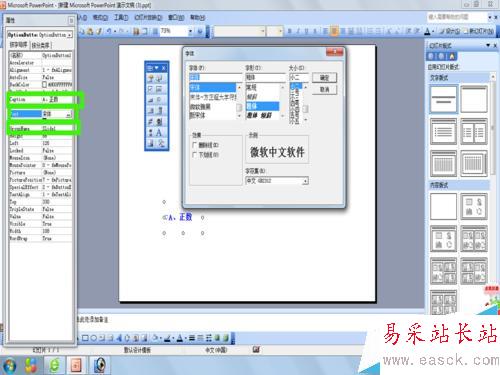Open the Format (格式) menu
This screenshot has width=500, height=375.
pyautogui.click(x=100, y=17)
